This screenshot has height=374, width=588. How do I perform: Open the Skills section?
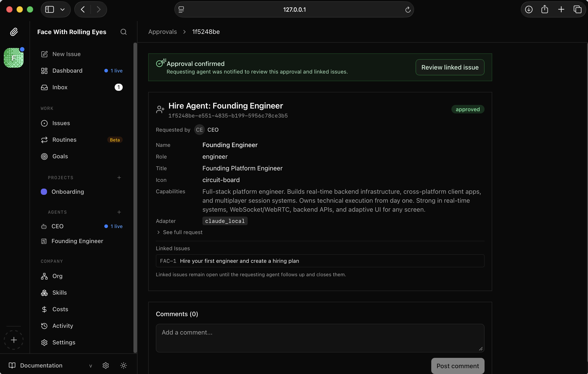(60, 293)
